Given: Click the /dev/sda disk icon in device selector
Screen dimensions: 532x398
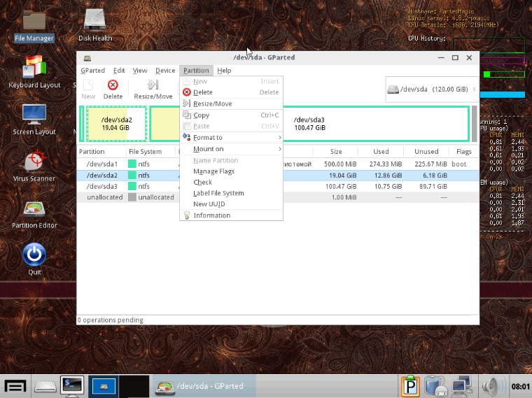Looking at the screenshot, I should [x=393, y=90].
